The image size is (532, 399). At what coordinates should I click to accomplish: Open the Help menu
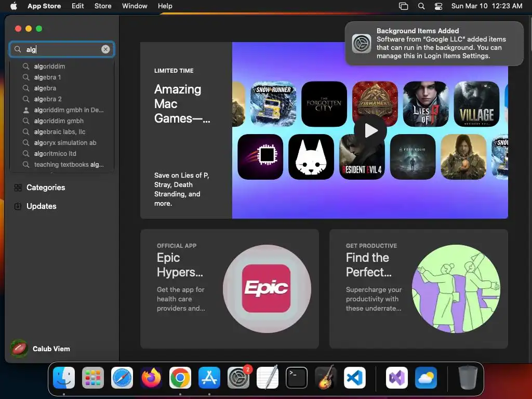[165, 6]
